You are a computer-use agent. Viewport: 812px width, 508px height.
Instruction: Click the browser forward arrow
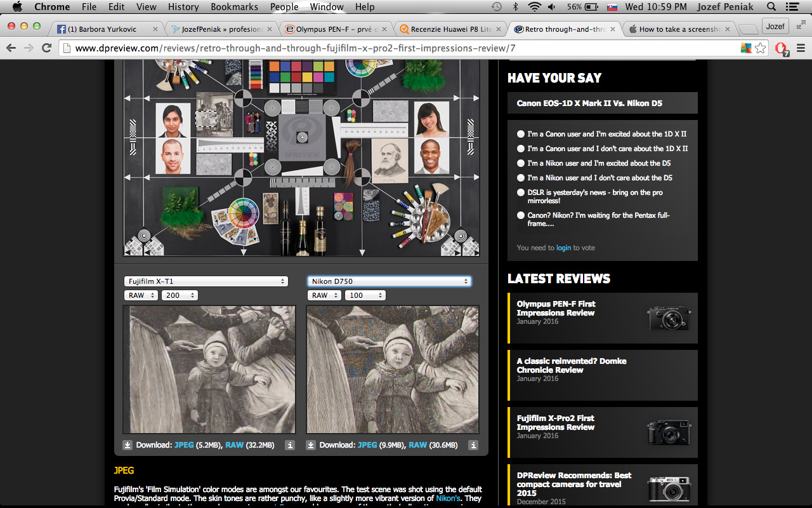click(x=29, y=48)
